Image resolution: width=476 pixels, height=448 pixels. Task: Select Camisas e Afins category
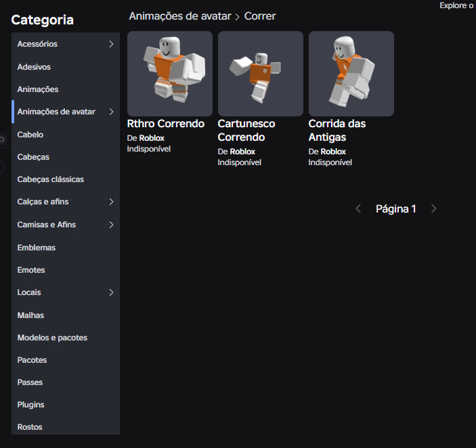66,225
